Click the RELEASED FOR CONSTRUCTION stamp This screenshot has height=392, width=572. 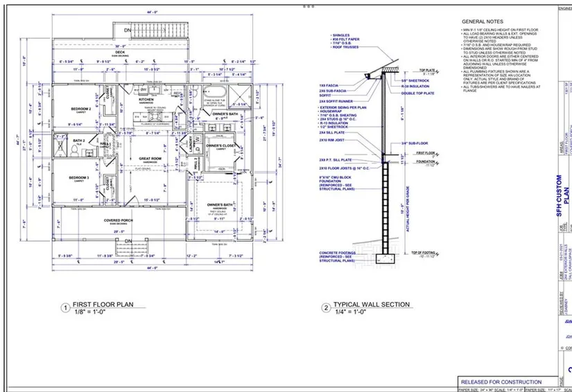[x=501, y=382]
